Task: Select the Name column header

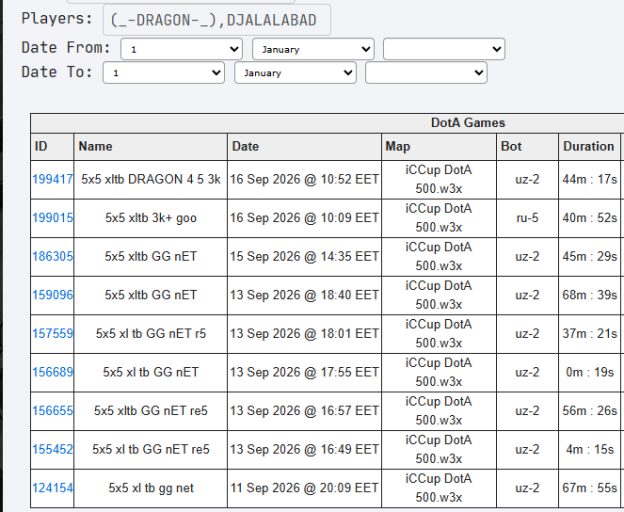Action: [95, 146]
